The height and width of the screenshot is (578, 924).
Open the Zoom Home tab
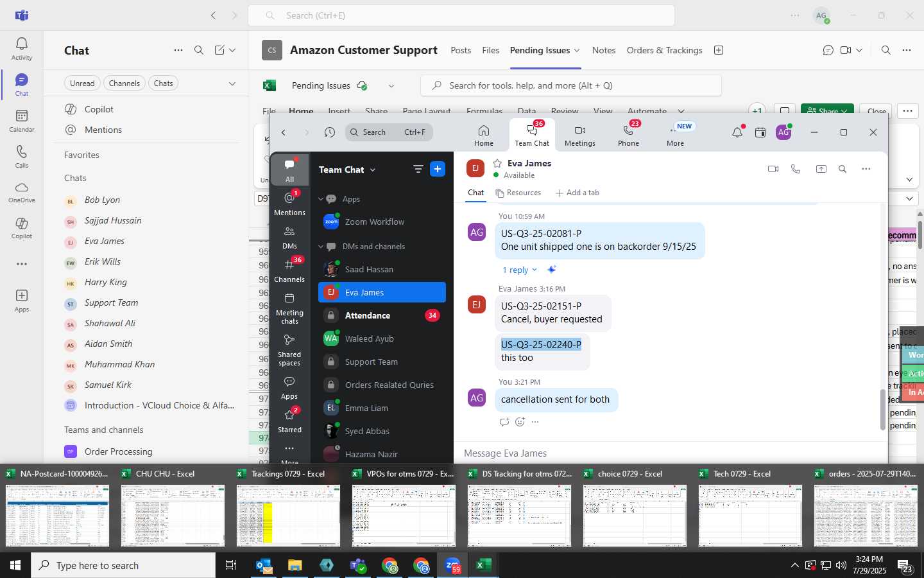pos(484,136)
